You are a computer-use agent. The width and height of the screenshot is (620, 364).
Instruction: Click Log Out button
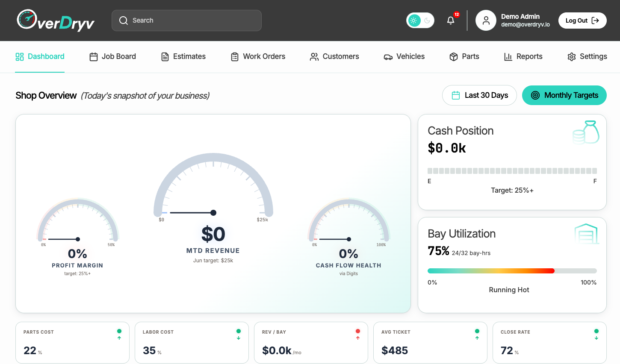pos(582,21)
